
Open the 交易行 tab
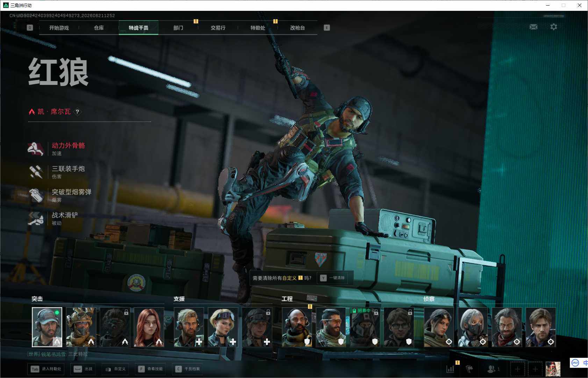click(218, 28)
